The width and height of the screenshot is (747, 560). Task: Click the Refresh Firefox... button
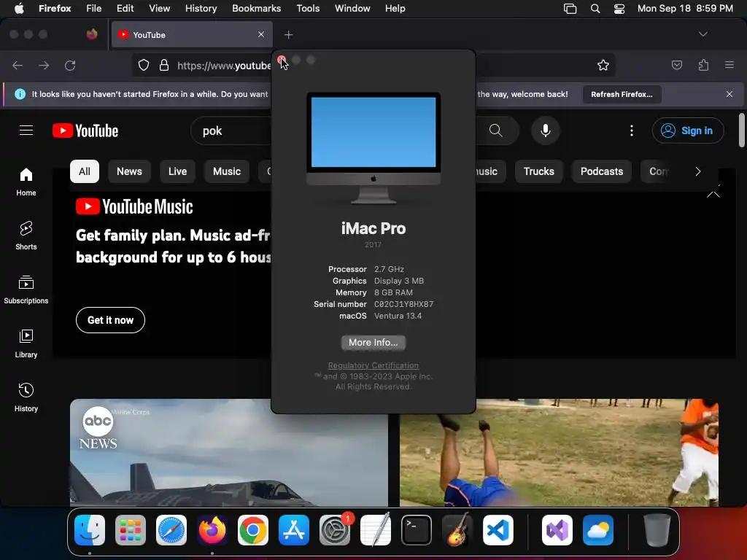pyautogui.click(x=622, y=94)
